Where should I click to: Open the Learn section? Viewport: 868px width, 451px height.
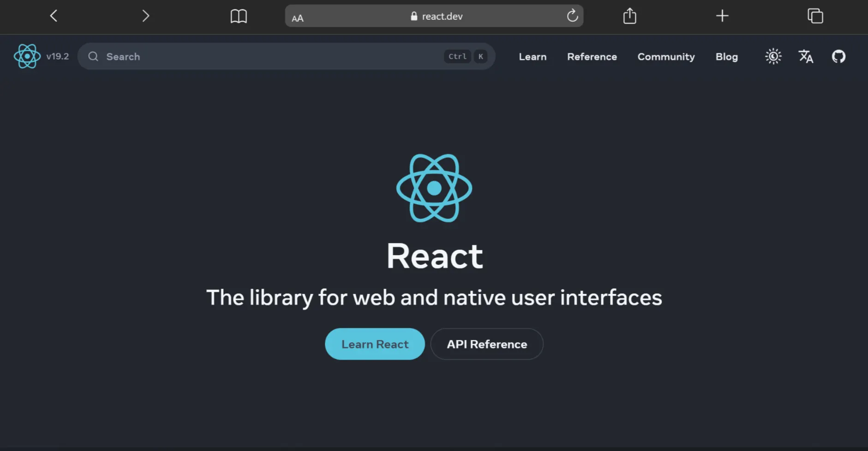532,56
